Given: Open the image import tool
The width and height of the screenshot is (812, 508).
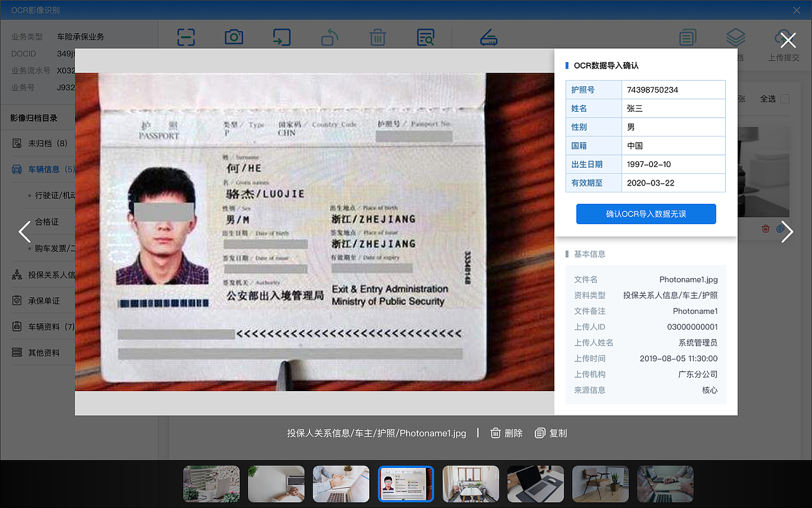Looking at the screenshot, I should [x=282, y=37].
